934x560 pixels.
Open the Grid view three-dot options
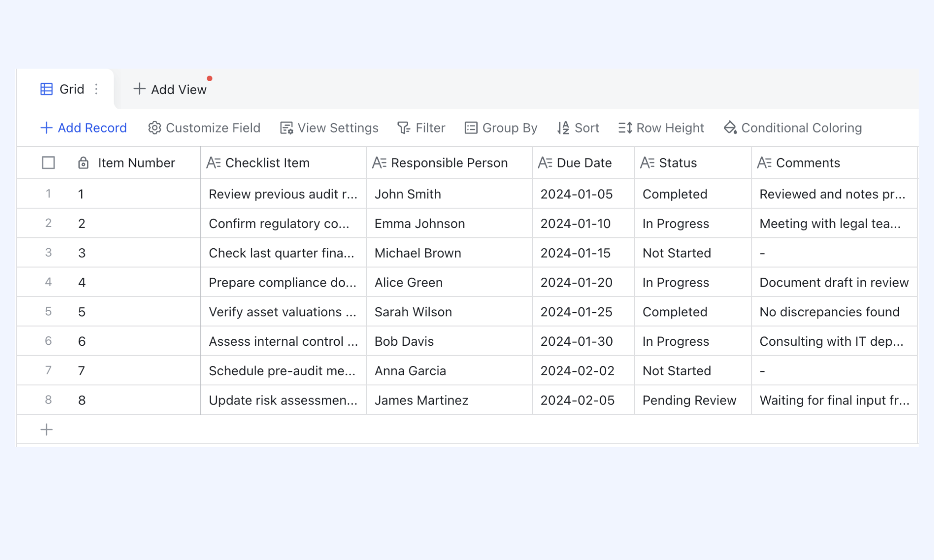pyautogui.click(x=96, y=89)
